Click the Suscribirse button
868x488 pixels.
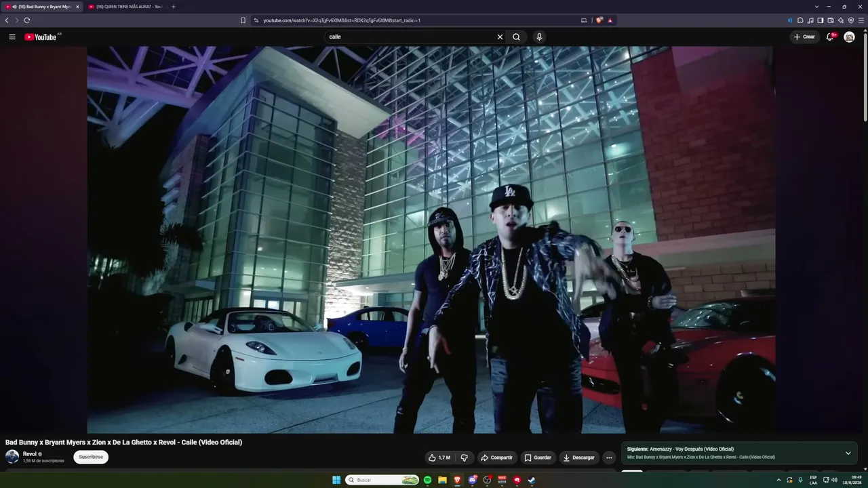pos(91,457)
